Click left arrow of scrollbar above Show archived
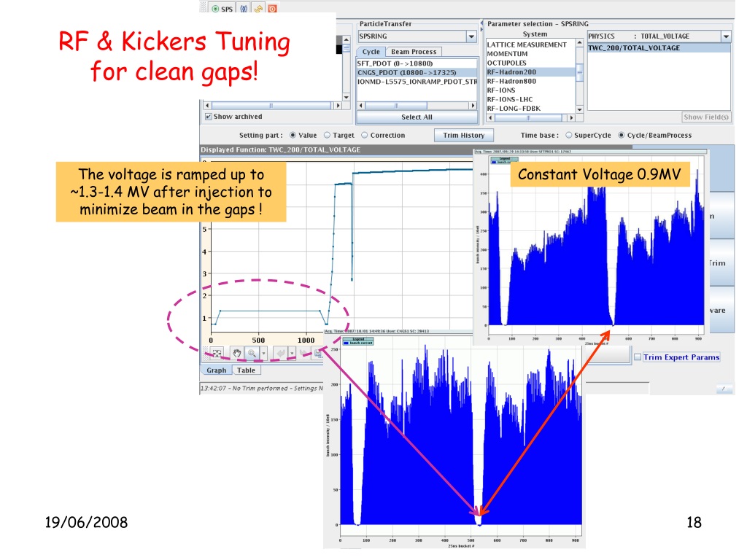 pos(207,106)
